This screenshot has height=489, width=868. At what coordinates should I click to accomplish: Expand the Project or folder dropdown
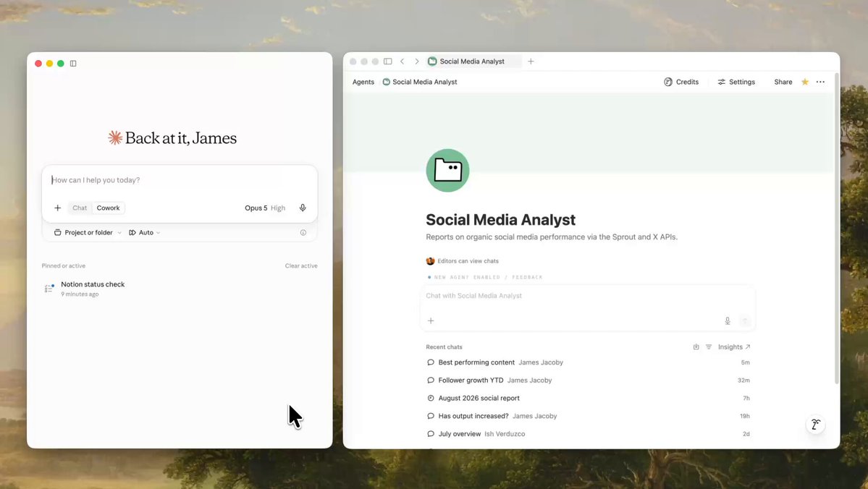click(88, 233)
